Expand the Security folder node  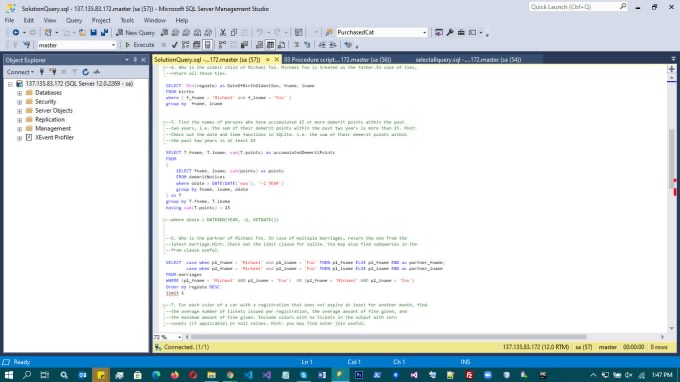click(x=20, y=102)
